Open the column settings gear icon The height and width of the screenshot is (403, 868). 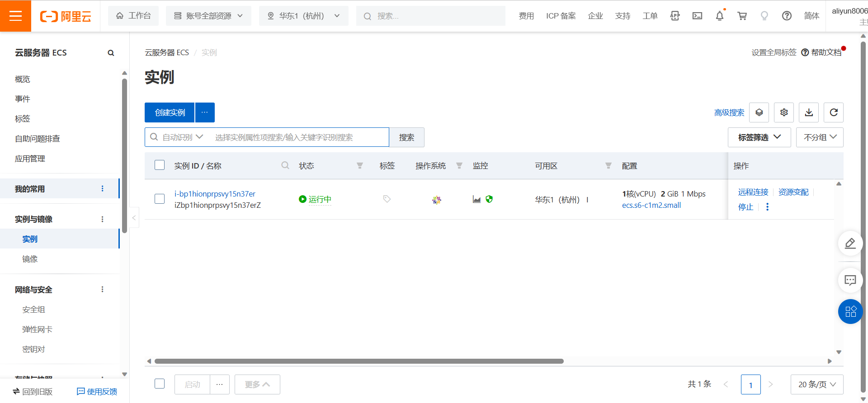[783, 112]
